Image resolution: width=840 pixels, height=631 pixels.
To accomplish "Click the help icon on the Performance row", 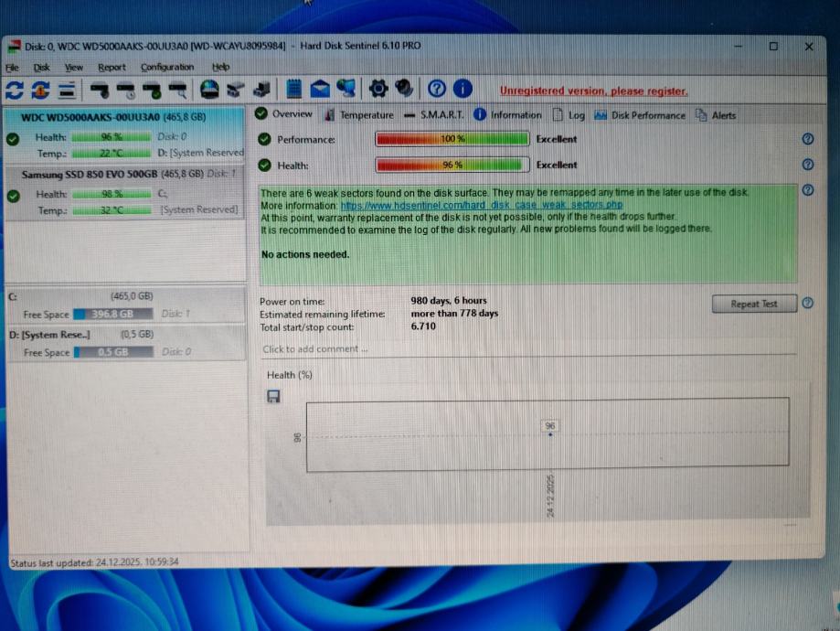I will click(808, 139).
